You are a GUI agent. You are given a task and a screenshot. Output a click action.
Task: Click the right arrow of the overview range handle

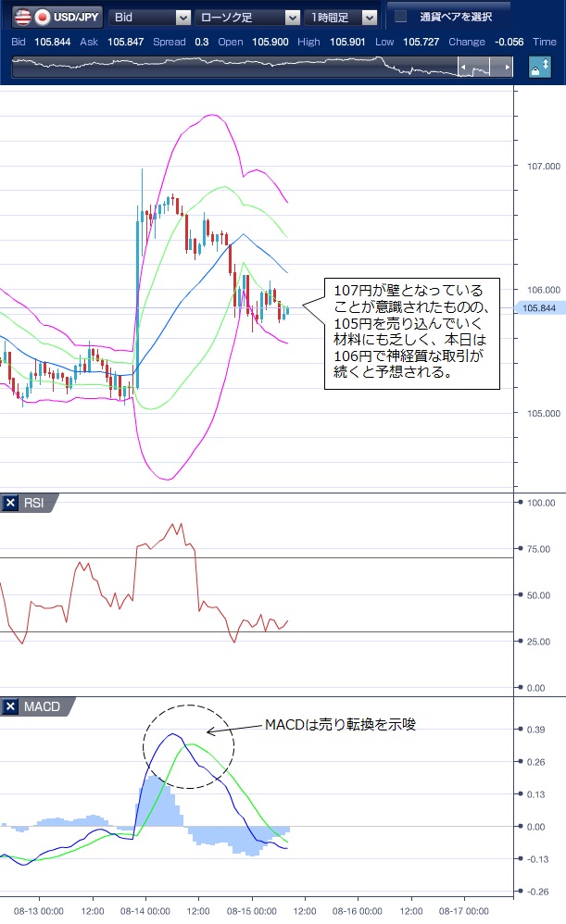point(507,68)
